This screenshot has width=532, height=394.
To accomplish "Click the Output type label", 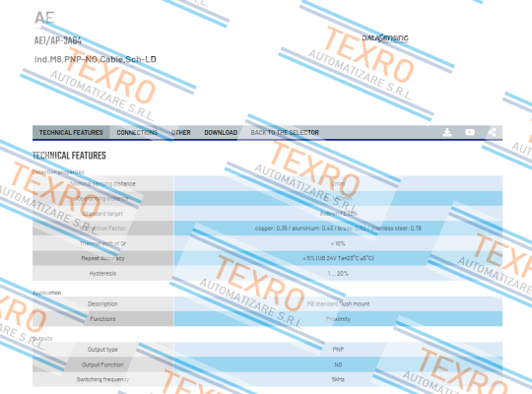I will 102,350.
